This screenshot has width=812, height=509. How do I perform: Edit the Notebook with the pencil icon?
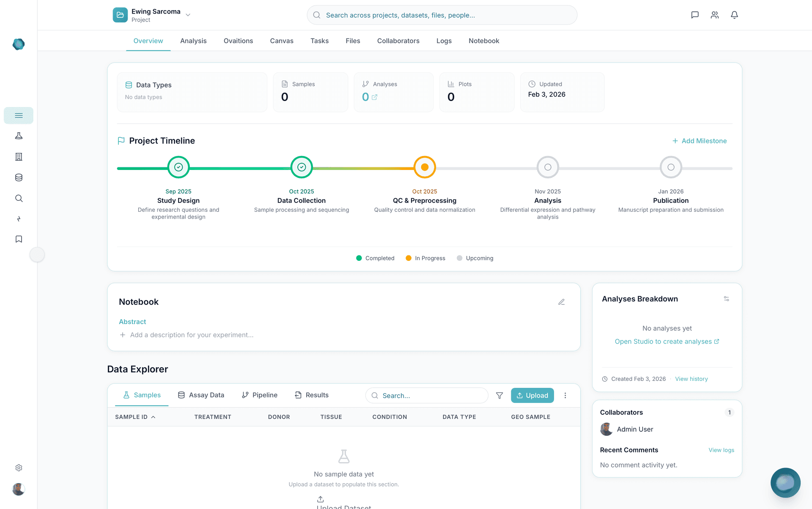(561, 302)
